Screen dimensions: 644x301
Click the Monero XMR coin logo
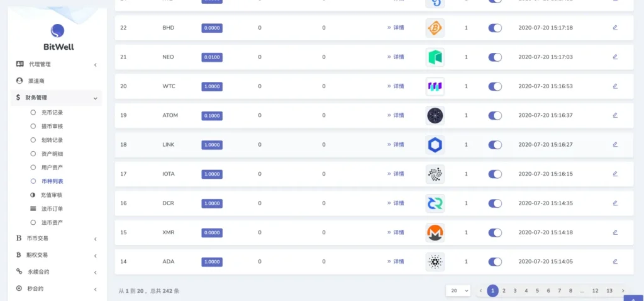tap(435, 233)
